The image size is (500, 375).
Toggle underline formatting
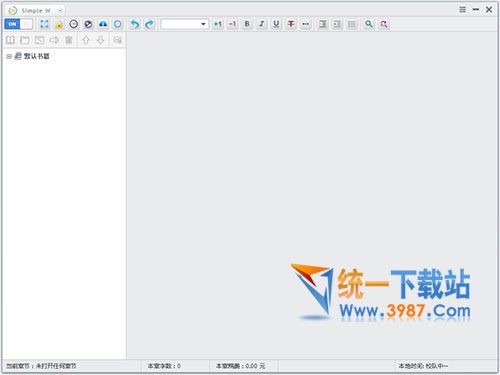[276, 24]
